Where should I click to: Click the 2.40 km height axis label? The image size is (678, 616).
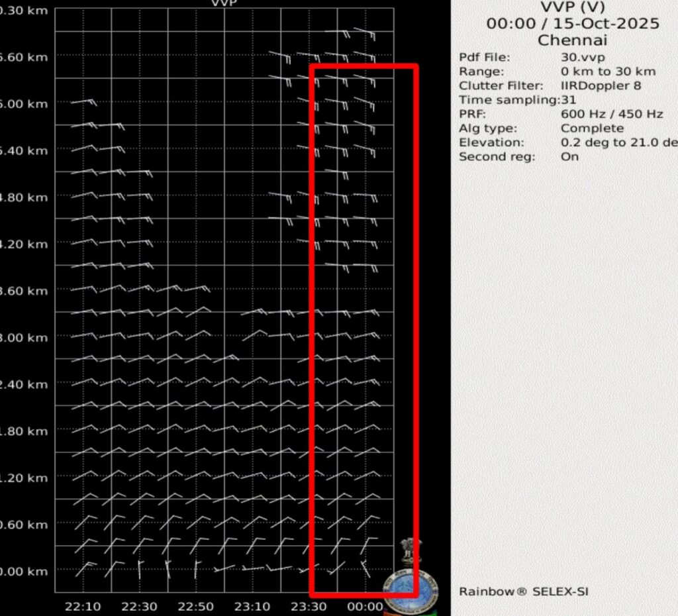point(24,385)
